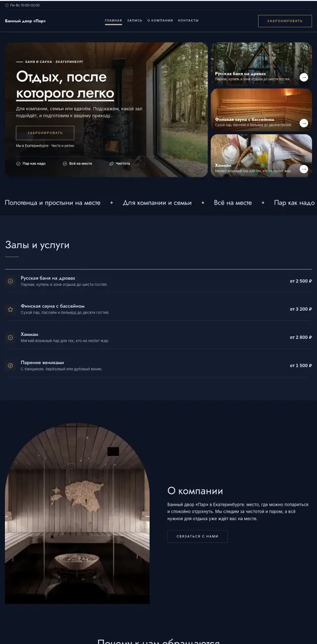The image size is (317, 644).
Task: Click the icon in the Русская баня на дровах list row
Action: [10, 281]
